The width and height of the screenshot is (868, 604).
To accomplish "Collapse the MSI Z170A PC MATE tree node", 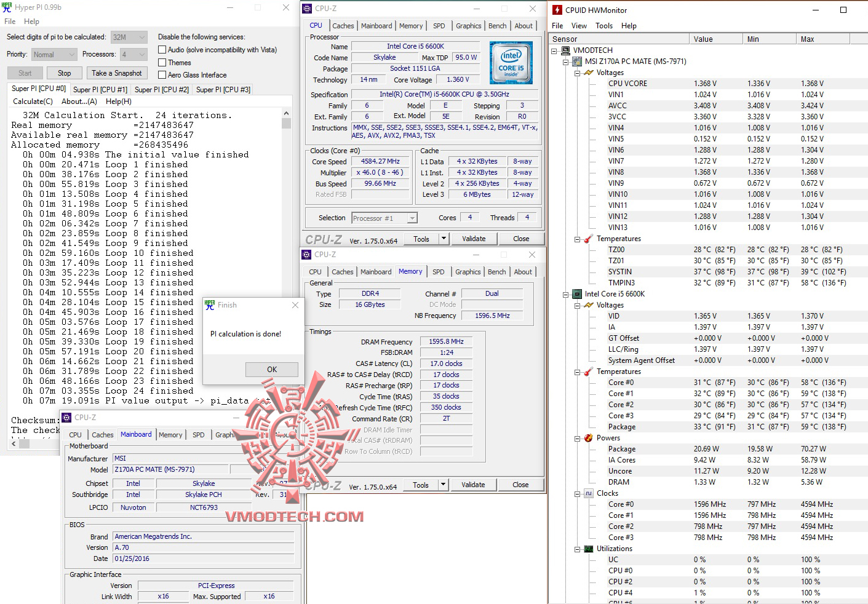I will [x=566, y=62].
